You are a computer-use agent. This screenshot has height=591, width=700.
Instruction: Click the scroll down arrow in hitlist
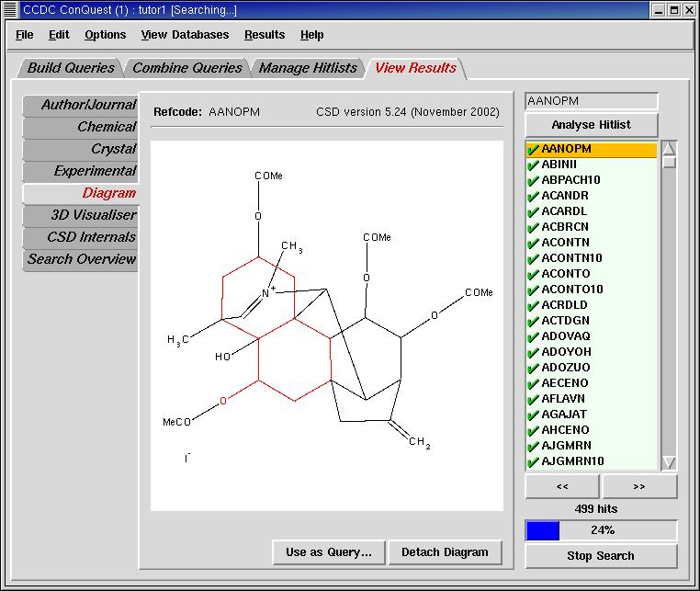(669, 462)
